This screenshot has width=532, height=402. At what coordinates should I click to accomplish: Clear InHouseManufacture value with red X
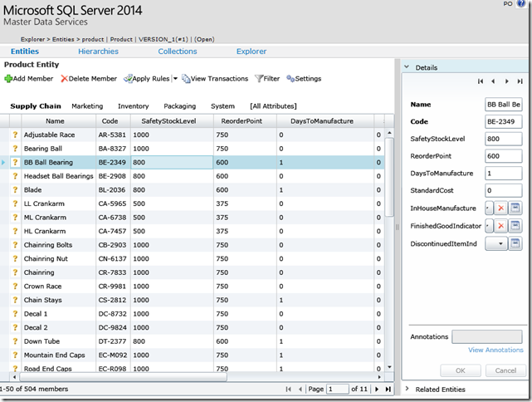coord(500,208)
